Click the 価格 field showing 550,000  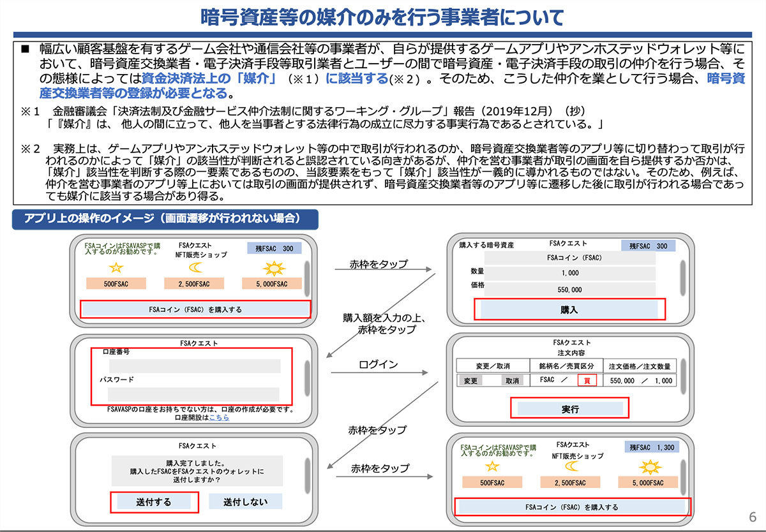(x=570, y=289)
